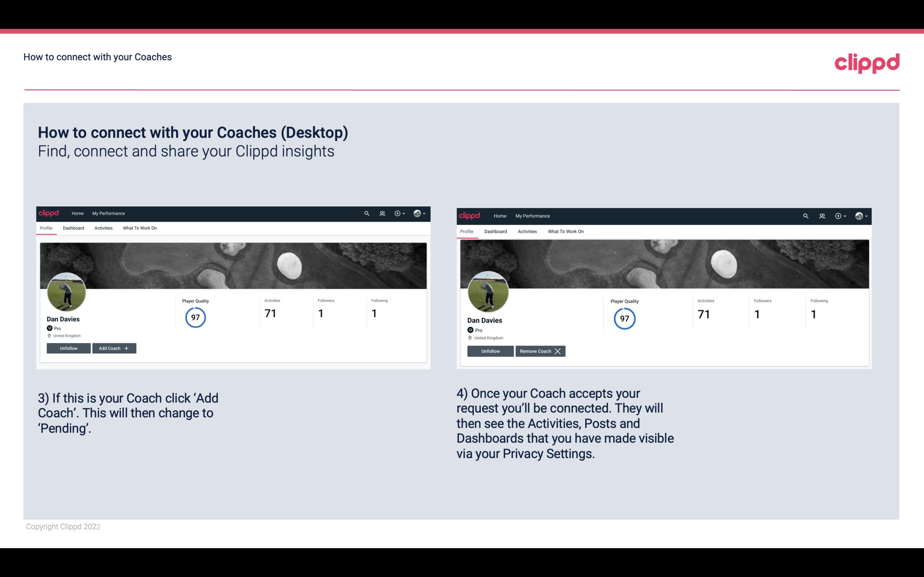Click 'Add Coach' button on left profile
This screenshot has width=924, height=577.
114,348
